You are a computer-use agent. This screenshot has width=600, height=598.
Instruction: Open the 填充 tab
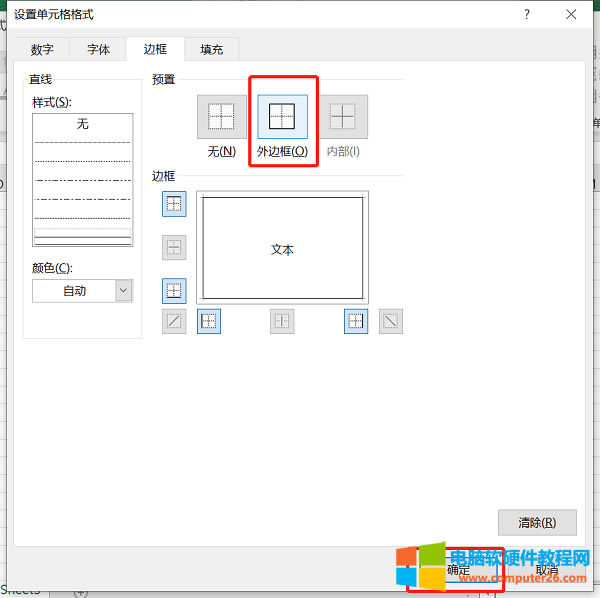(212, 49)
